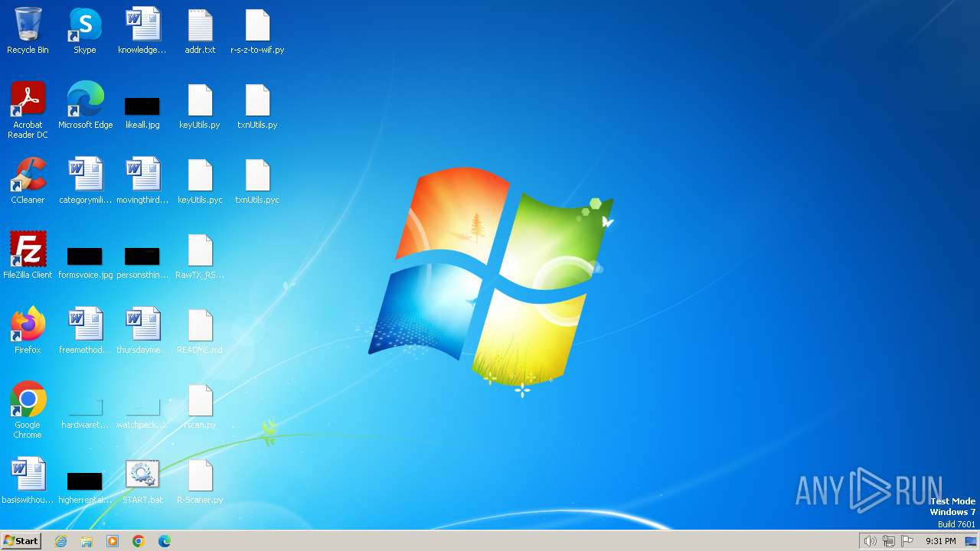Open Windows Media Player from taskbar
Image resolution: width=980 pixels, height=551 pixels.
point(113,541)
